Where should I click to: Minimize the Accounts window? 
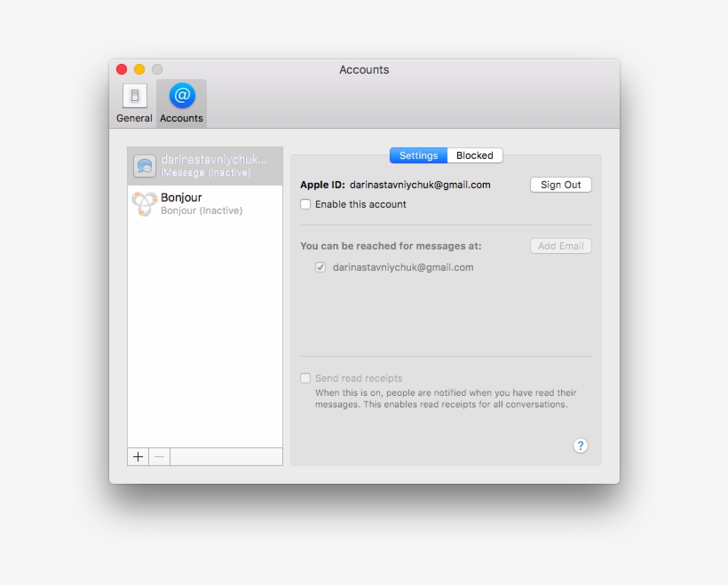pos(139,68)
